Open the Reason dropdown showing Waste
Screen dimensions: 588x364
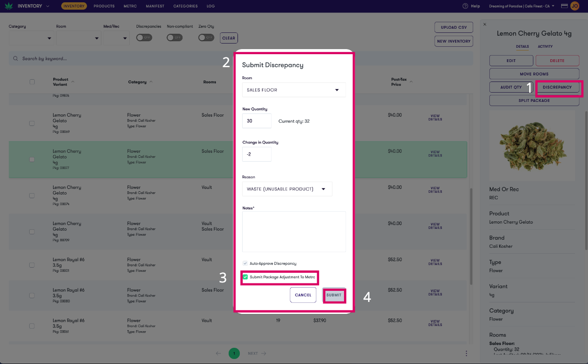point(287,189)
